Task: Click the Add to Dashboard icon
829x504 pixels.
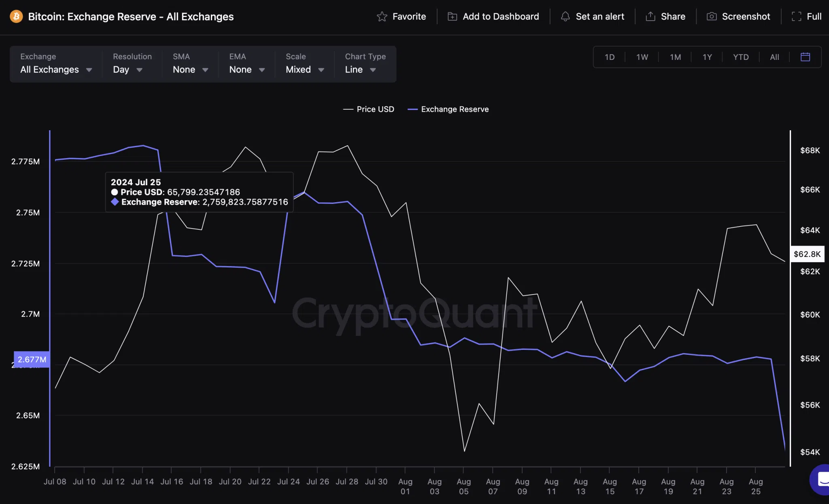Action: [x=451, y=17]
